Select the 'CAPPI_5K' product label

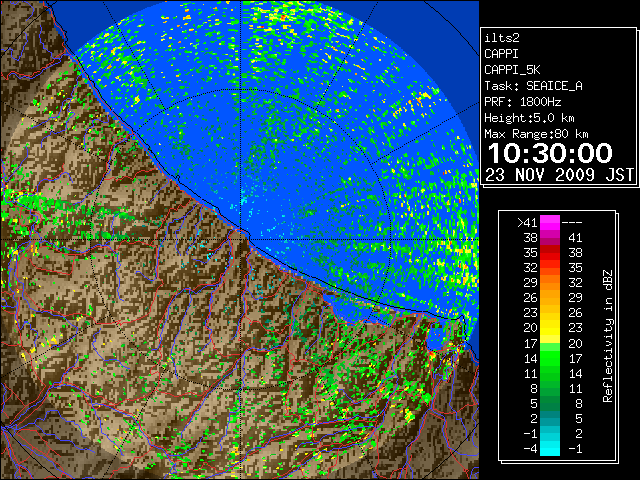(x=512, y=70)
